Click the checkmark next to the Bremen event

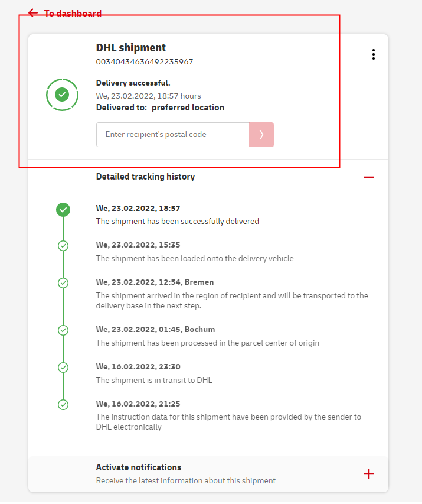click(63, 283)
